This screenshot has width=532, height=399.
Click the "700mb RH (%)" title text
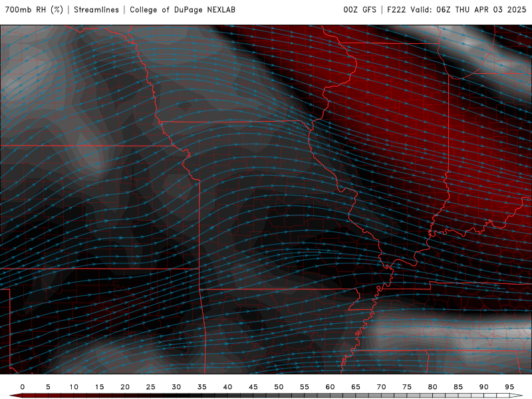point(34,9)
